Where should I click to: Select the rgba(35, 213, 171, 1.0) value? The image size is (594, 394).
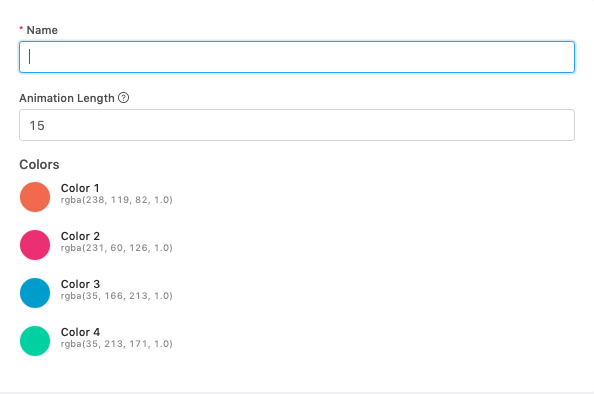(x=117, y=344)
